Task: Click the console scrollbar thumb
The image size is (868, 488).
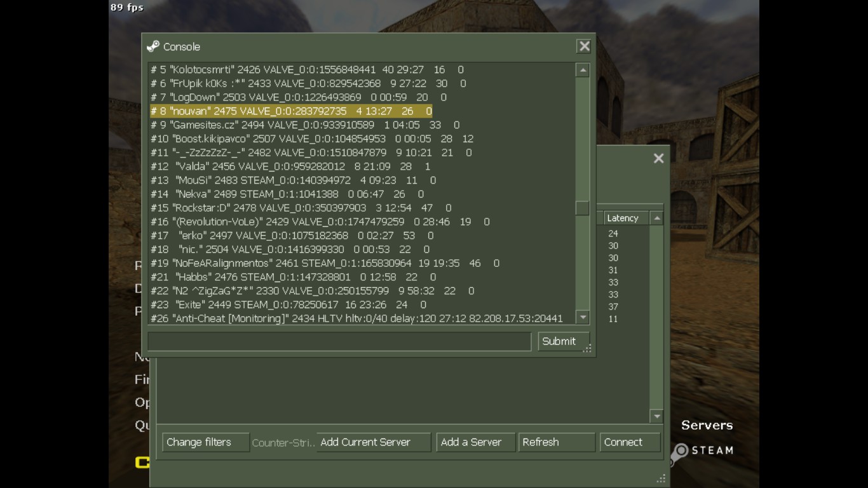Action: coord(582,208)
